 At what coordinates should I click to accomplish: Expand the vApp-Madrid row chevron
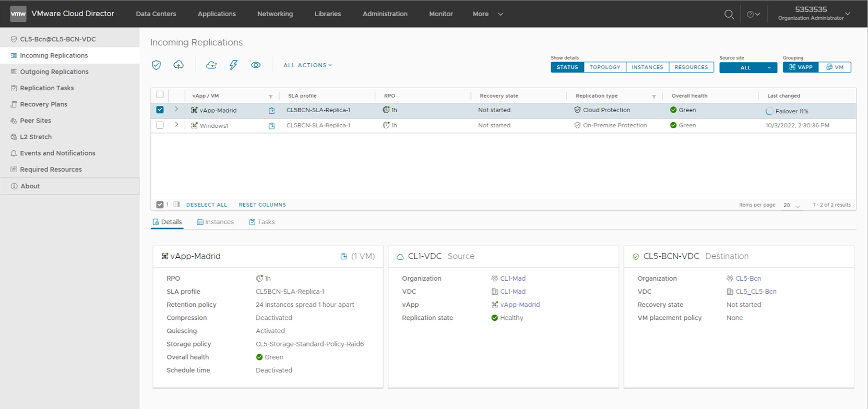tap(176, 110)
